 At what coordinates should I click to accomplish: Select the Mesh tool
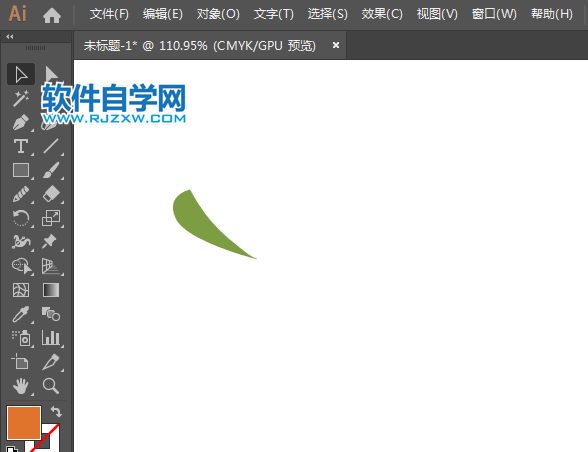point(21,290)
